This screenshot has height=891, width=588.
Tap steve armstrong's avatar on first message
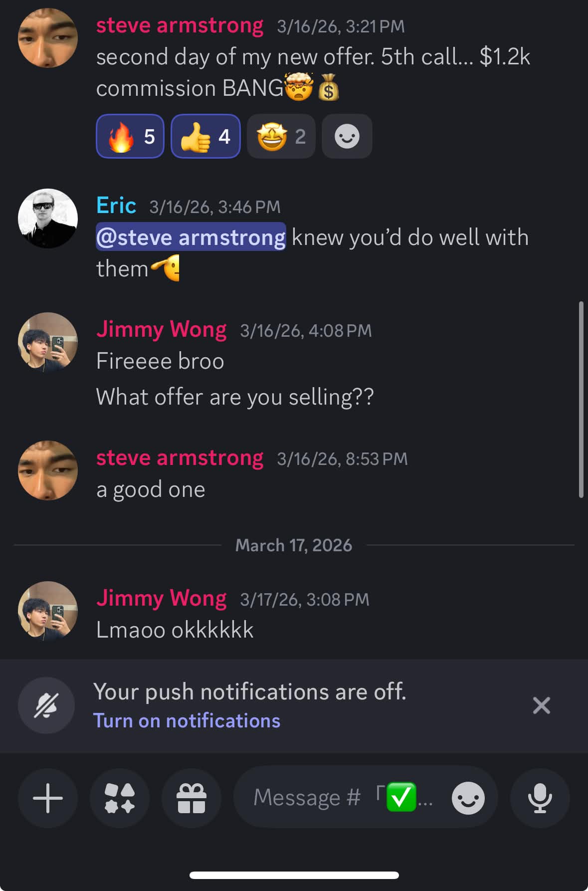(48, 38)
